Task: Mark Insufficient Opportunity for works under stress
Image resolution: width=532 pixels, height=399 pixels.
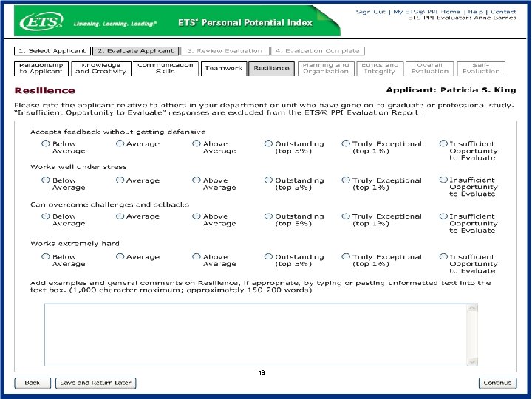Action: coord(443,180)
